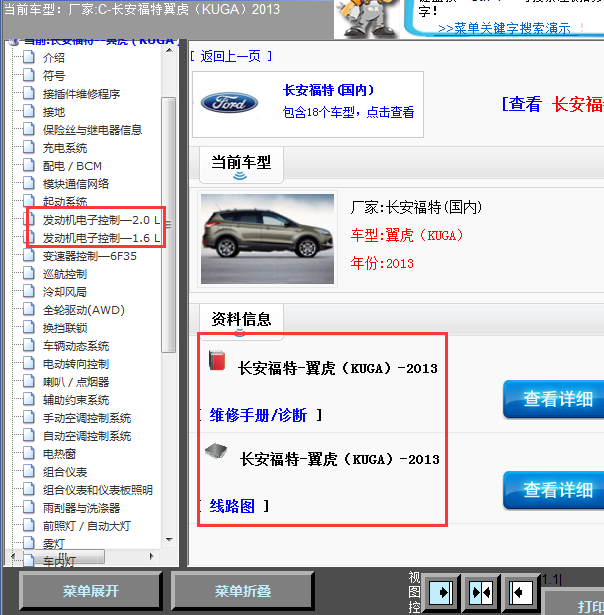Open 车辆动态系统
The height and width of the screenshot is (615, 604).
click(76, 346)
